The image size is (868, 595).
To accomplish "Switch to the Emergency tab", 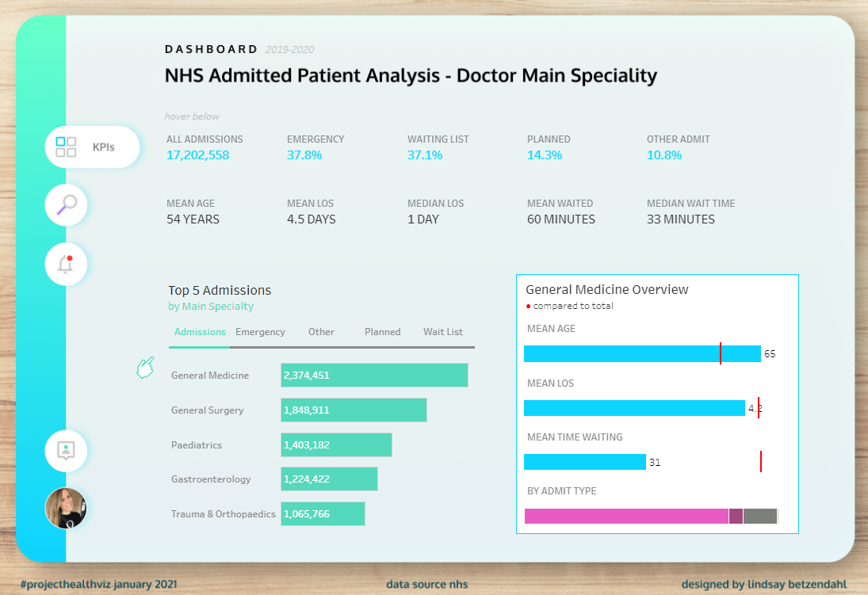I will point(260,332).
